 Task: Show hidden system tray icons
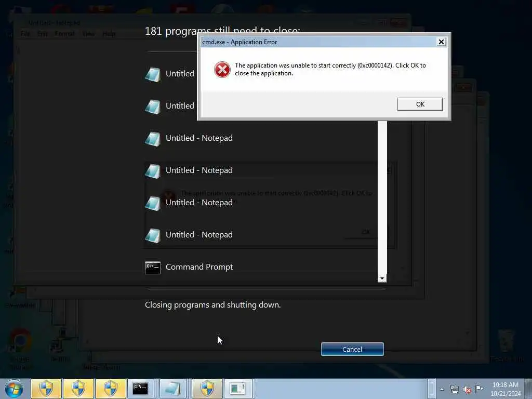442,390
